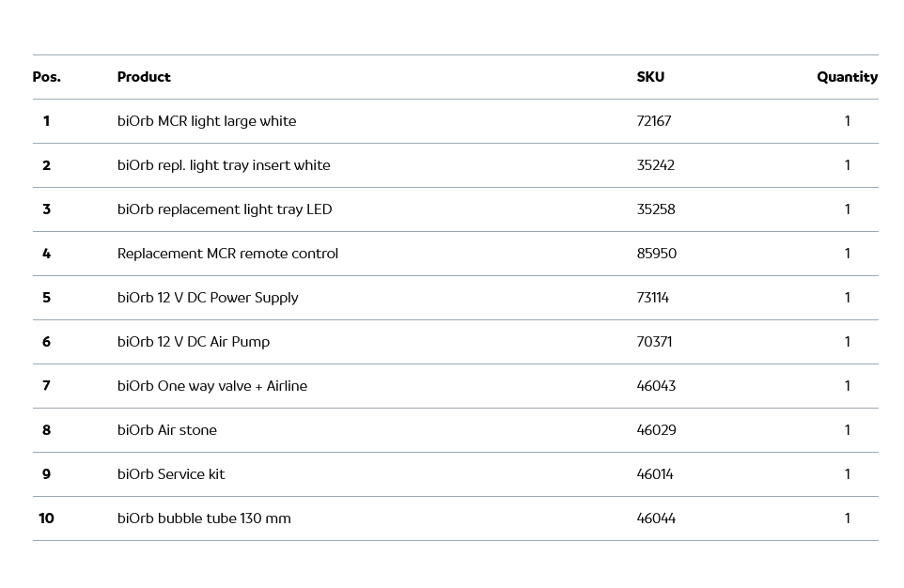This screenshot has width=904, height=588.
Task: Open the biOrb Air stone entry
Action: [x=167, y=430]
